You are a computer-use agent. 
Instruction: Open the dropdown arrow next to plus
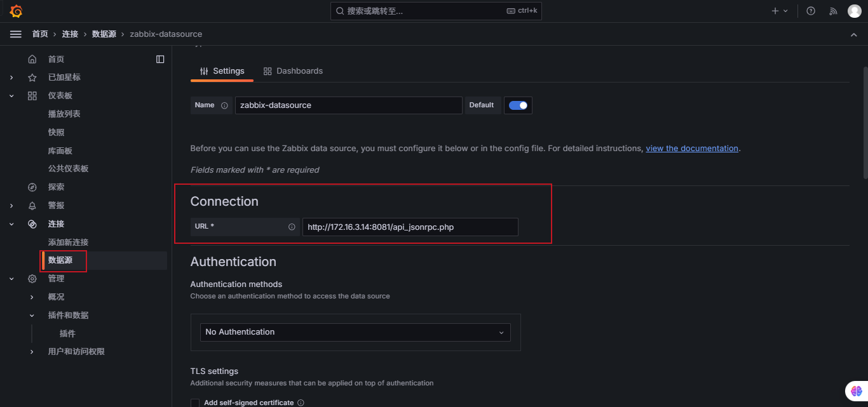pos(786,11)
